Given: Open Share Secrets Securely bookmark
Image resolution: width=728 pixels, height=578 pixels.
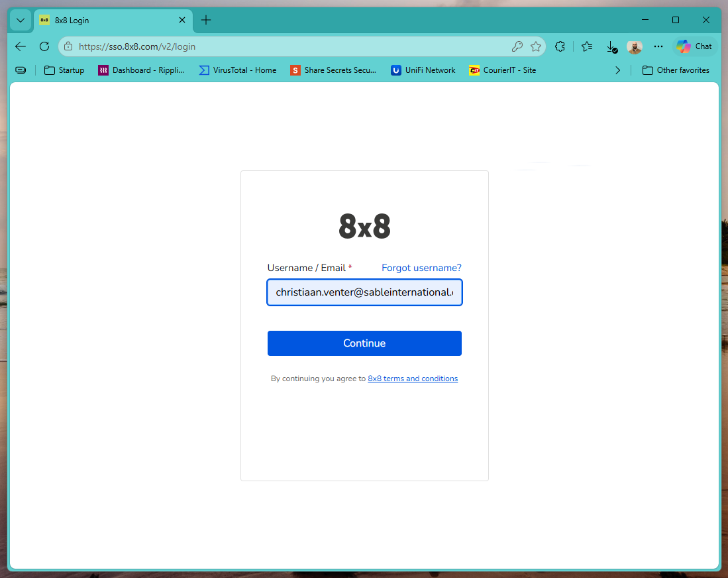Looking at the screenshot, I should pos(333,70).
